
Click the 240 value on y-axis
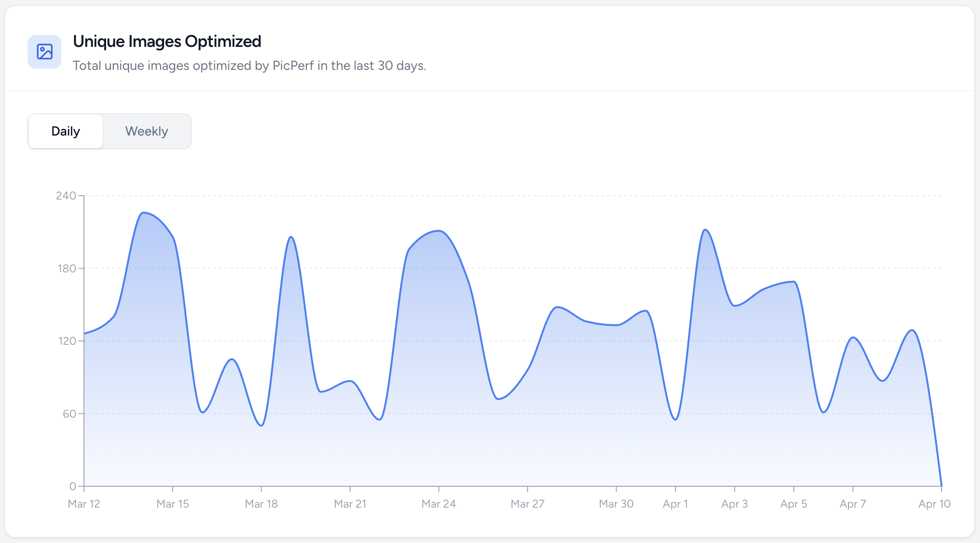pyautogui.click(x=66, y=196)
